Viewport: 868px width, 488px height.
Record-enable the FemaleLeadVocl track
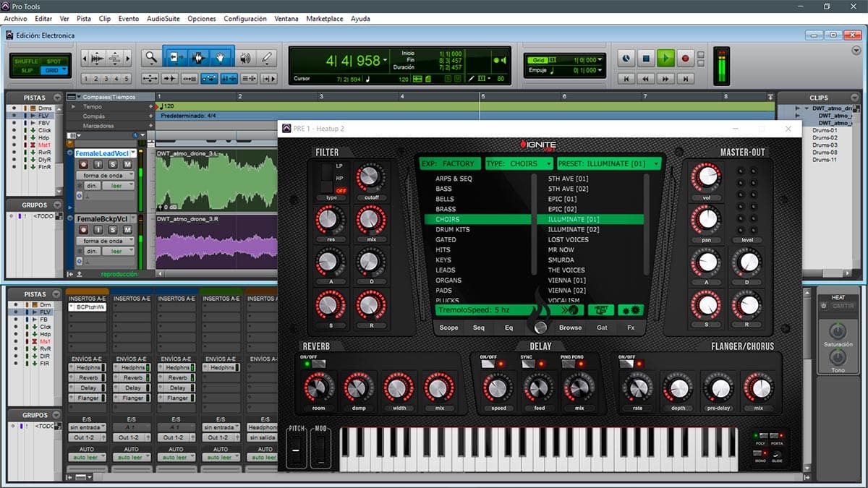click(x=85, y=165)
